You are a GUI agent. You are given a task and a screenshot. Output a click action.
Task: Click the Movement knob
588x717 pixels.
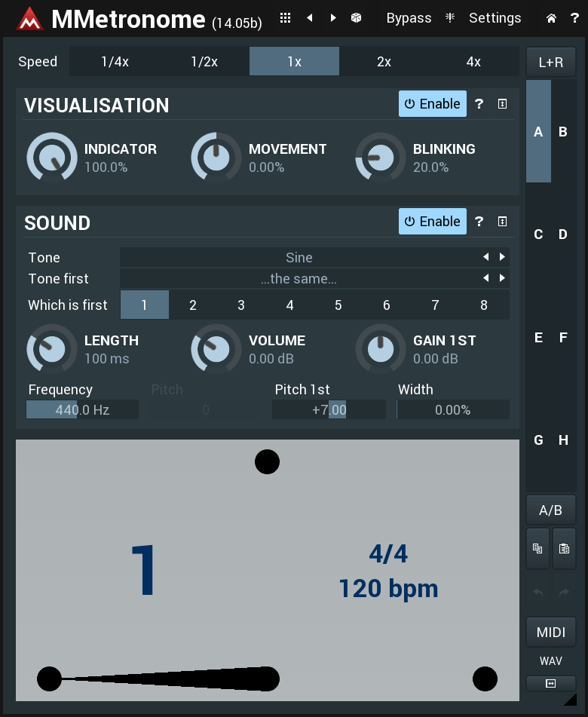point(216,158)
